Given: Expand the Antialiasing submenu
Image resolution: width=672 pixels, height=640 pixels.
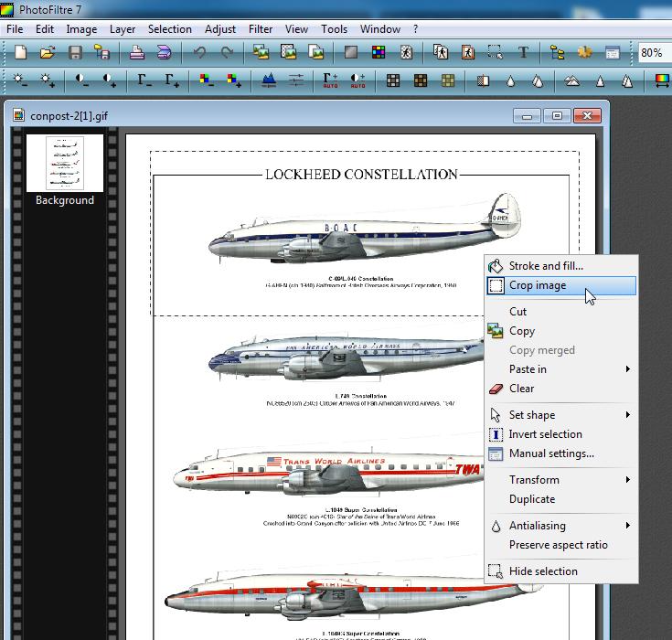Looking at the screenshot, I should coord(561,526).
